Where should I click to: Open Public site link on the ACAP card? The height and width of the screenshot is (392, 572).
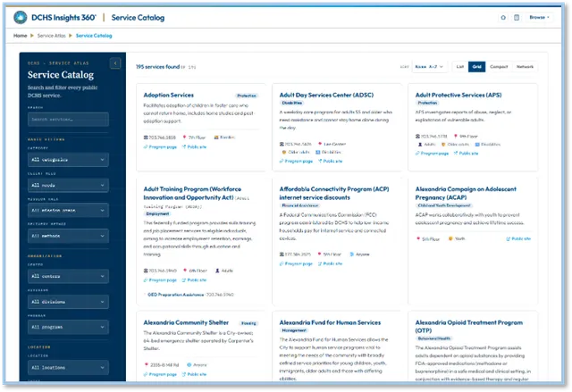[518, 239]
